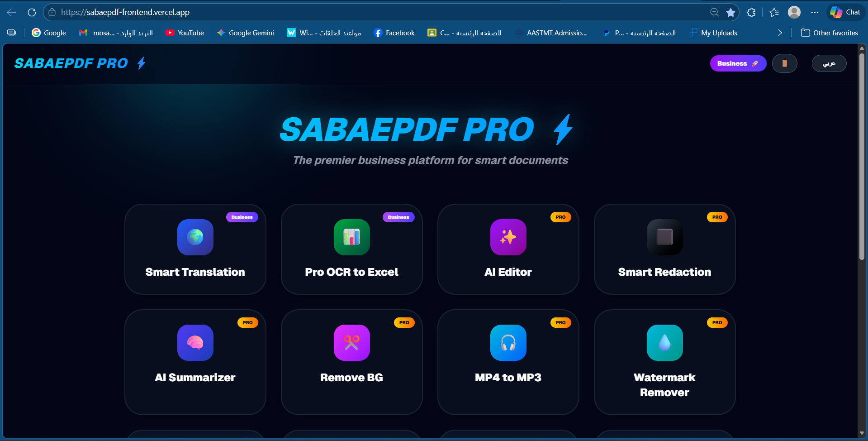
Task: Open AI Summarizer via the brain icon
Action: [195, 343]
